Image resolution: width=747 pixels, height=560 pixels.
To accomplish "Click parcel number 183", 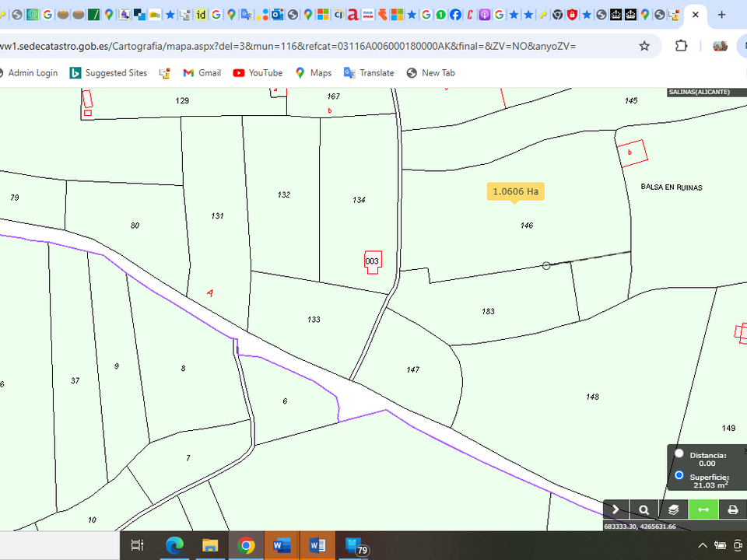I will (x=488, y=311).
